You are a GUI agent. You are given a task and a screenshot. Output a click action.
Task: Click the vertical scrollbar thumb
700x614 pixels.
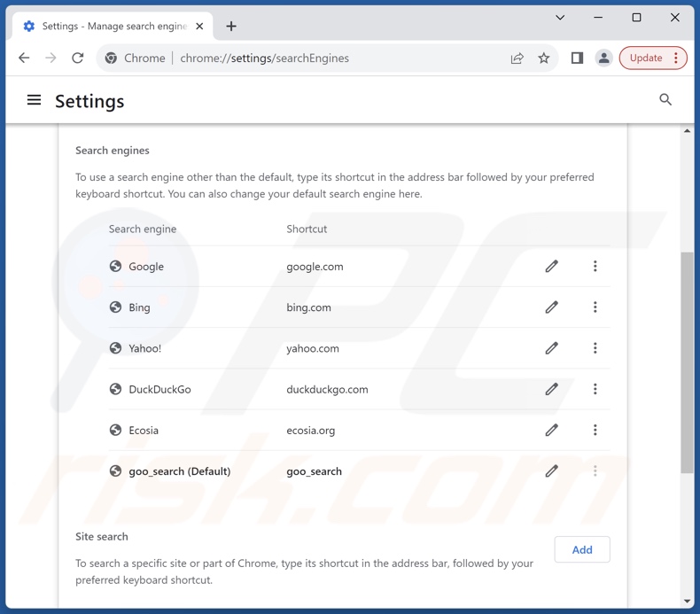[x=687, y=363]
